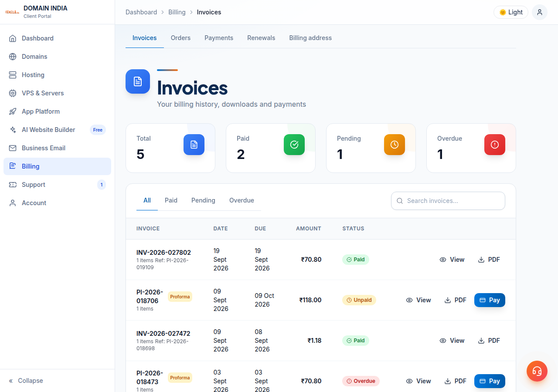Click the Overdue card alert icon
Screen dimensions: 558x392
(495, 145)
